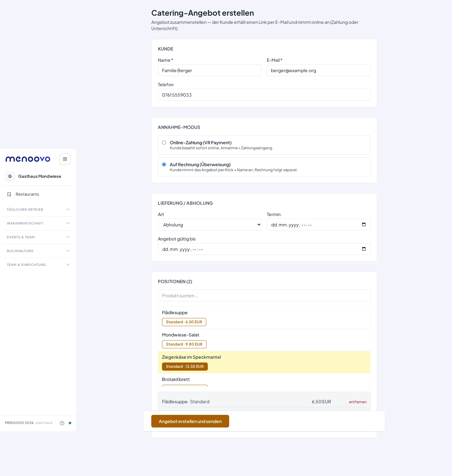Click the Telefon input field
The height and width of the screenshot is (476, 452).
point(264,95)
